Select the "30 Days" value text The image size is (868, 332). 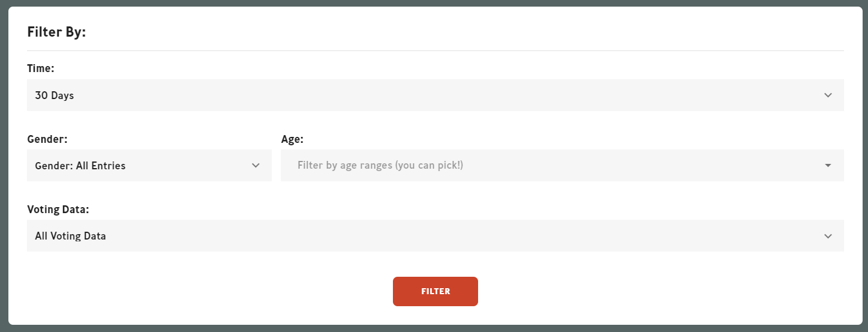[x=55, y=95]
